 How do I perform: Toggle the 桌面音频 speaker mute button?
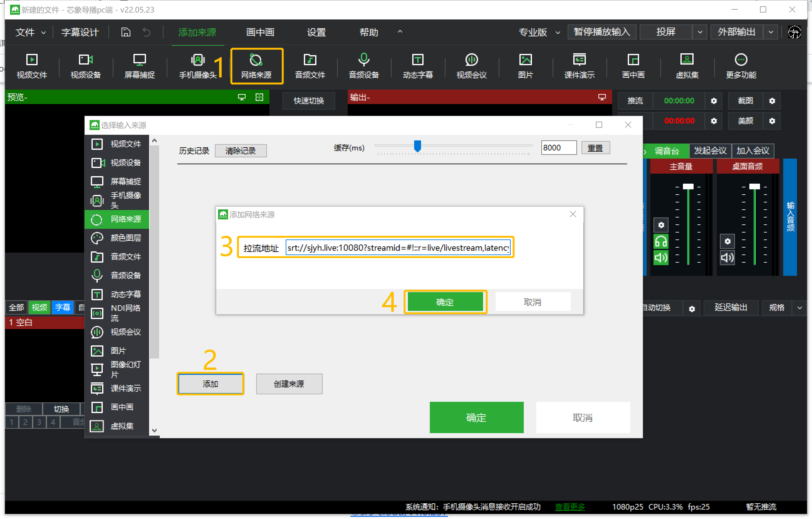pyautogui.click(x=727, y=258)
